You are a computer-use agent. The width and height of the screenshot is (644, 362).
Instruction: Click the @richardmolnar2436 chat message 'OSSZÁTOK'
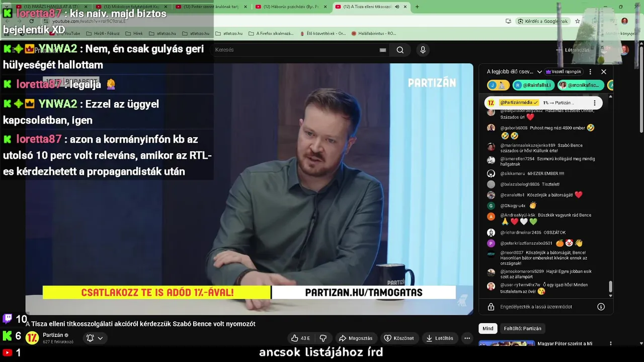pyautogui.click(x=553, y=233)
